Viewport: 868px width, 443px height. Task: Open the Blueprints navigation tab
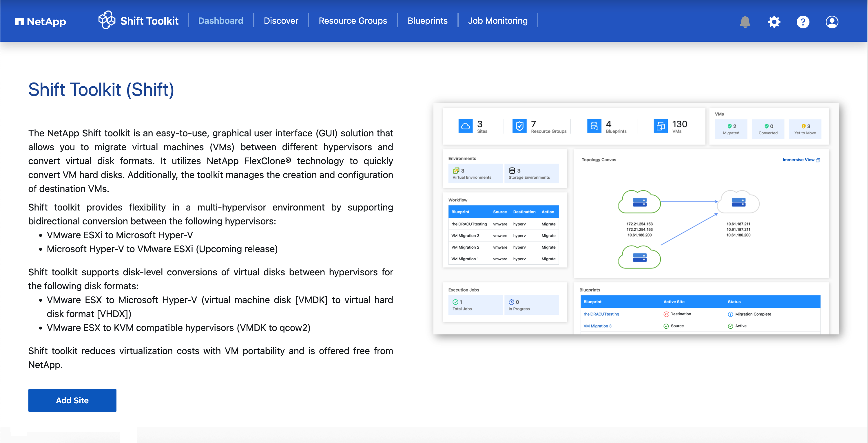point(427,21)
